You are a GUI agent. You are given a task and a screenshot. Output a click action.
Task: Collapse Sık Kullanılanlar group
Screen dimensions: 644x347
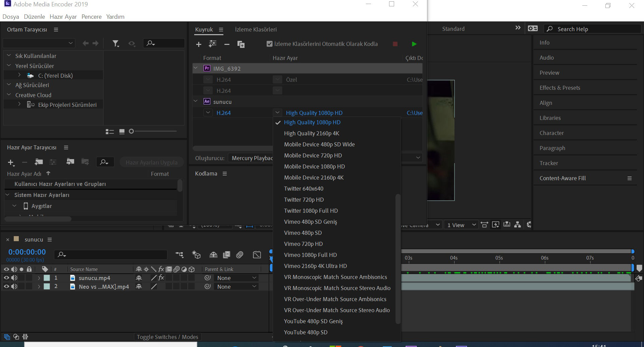coord(9,56)
